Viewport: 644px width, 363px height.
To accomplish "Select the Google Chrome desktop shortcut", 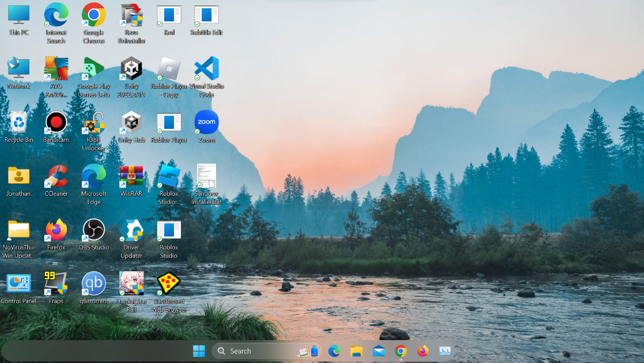I will pos(94,23).
